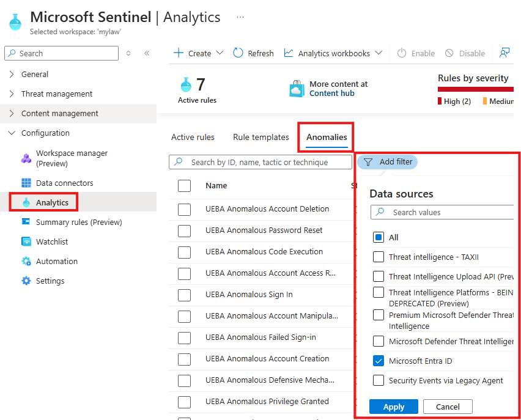Click the red Rules by severity bar

tap(476, 89)
